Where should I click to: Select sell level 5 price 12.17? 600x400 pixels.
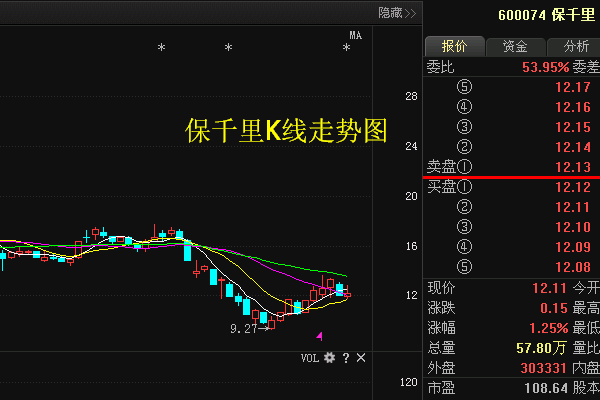(x=573, y=87)
